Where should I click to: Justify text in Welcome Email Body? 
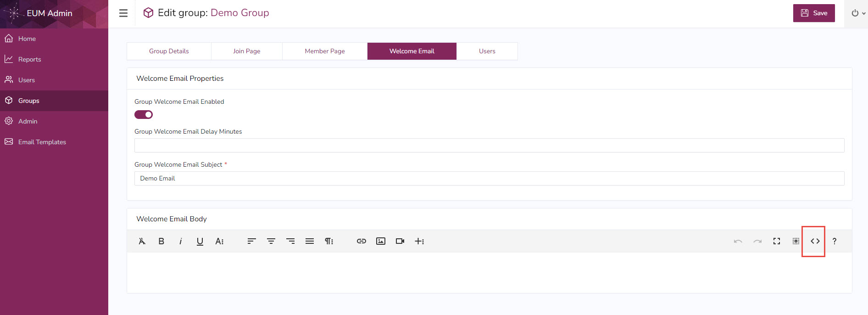coord(310,241)
